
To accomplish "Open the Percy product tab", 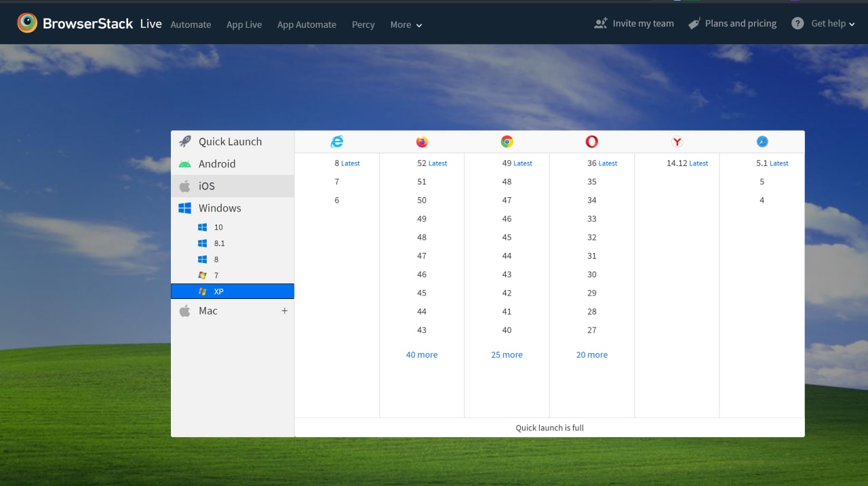I will (x=363, y=24).
